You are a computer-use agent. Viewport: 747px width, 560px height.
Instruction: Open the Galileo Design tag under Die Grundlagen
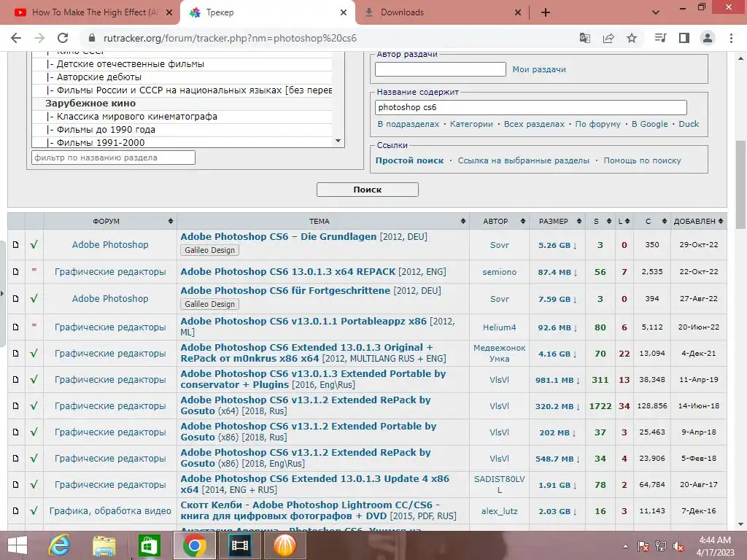tap(209, 250)
